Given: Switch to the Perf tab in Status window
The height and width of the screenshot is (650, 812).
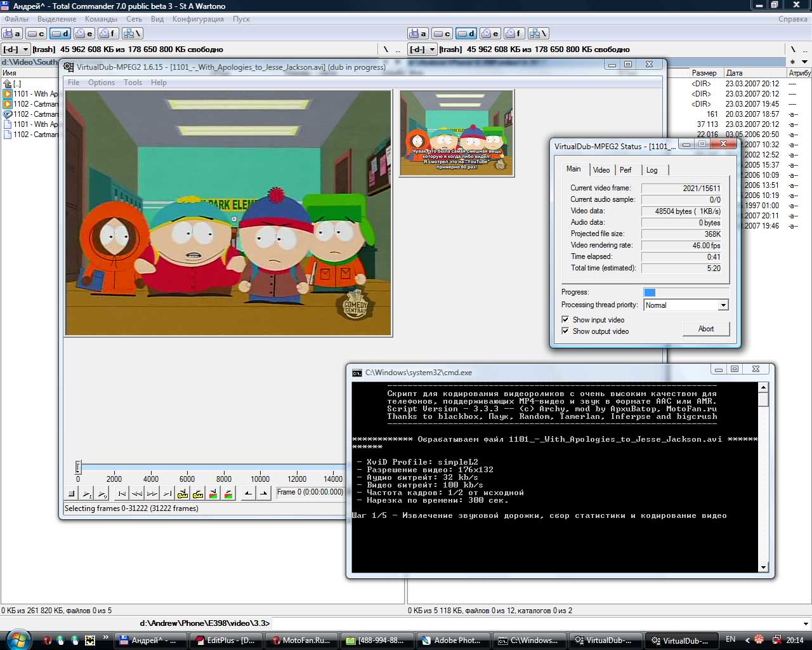Looking at the screenshot, I should 625,170.
